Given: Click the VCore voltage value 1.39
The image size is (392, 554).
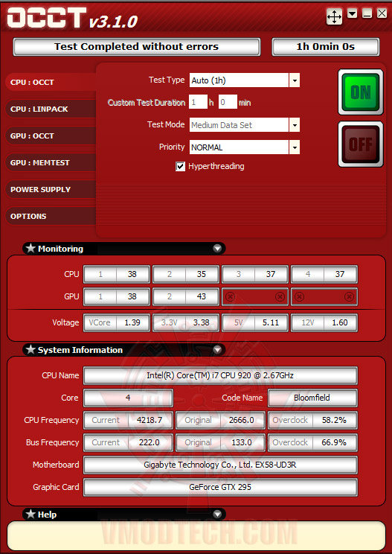Looking at the screenshot, I should click(132, 322).
